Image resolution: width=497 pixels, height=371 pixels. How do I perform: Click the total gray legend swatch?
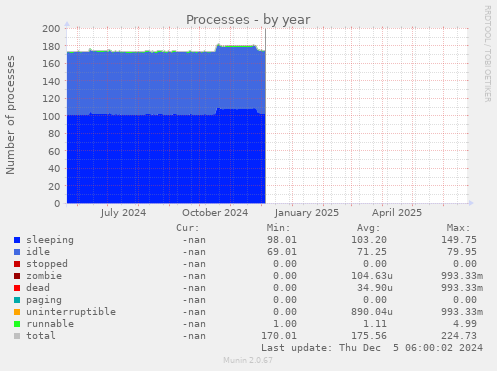click(17, 336)
